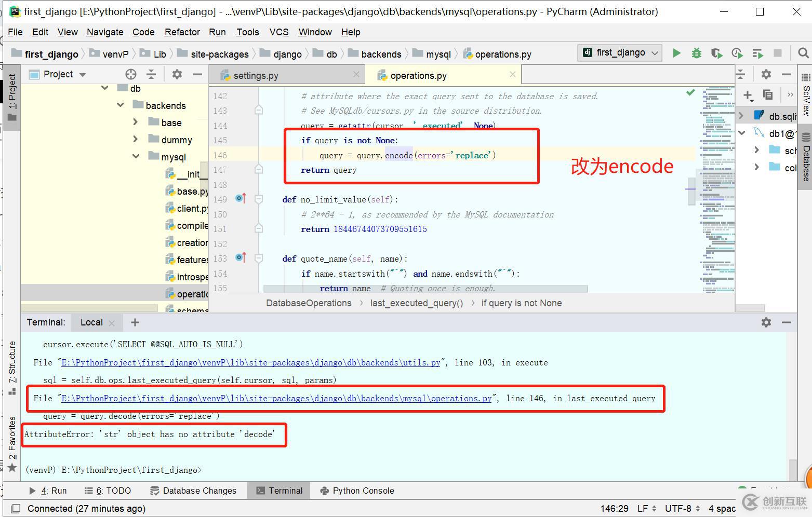Toggle the 1: Project tool window
Viewport: 812px width, 517px height.
point(12,97)
